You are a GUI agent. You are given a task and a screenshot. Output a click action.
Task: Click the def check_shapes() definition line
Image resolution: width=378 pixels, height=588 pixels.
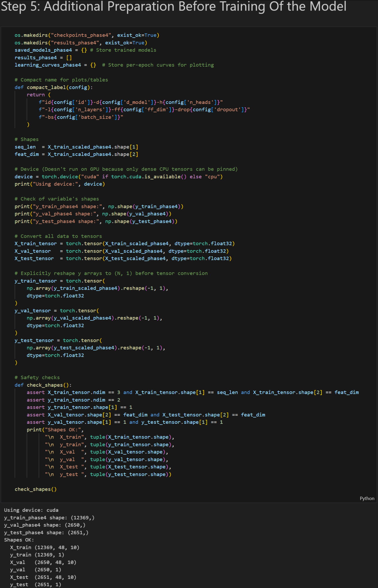click(43, 385)
